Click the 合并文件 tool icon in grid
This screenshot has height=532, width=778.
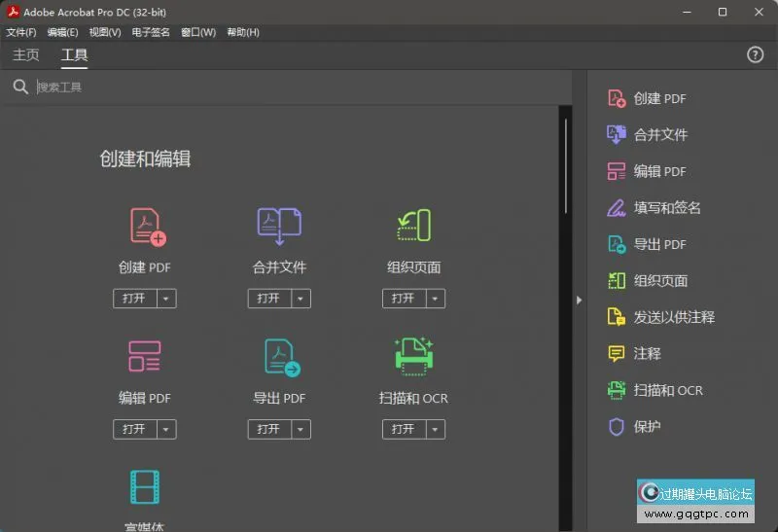point(279,226)
